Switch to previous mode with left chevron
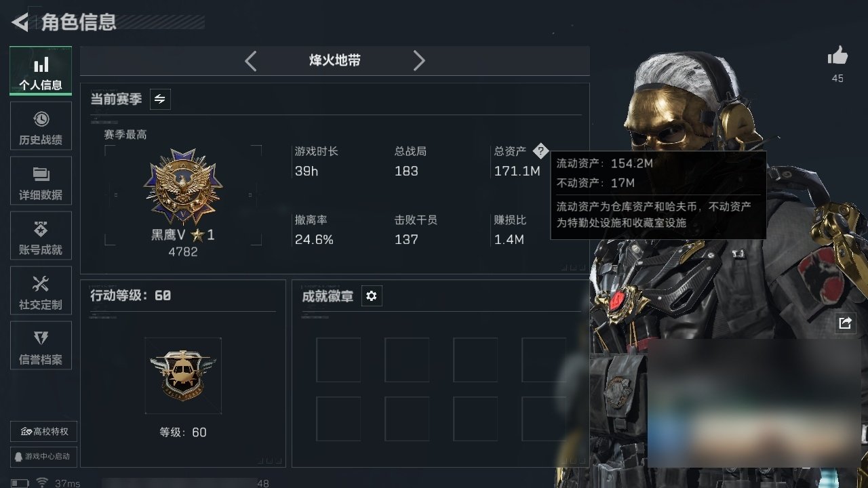Image resolution: width=868 pixels, height=488 pixels. point(250,61)
